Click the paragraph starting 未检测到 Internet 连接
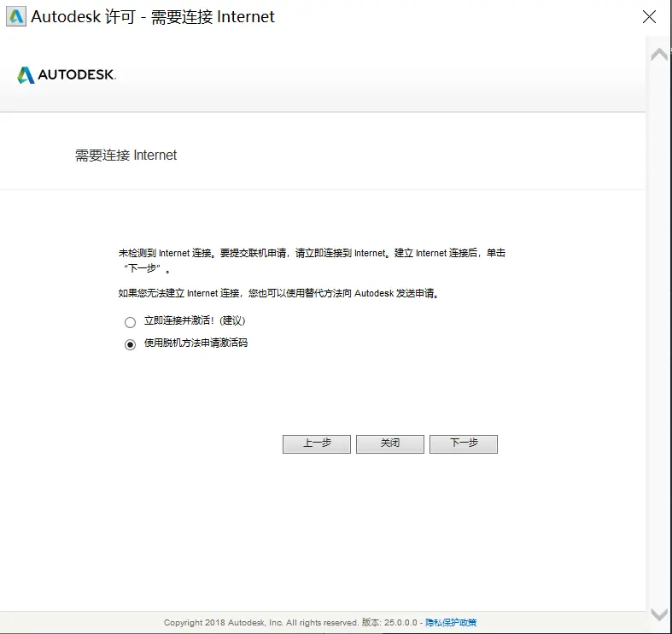 point(312,261)
